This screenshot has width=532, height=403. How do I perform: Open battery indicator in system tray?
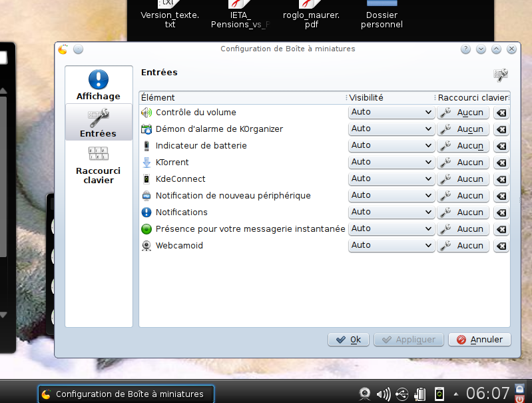point(420,394)
